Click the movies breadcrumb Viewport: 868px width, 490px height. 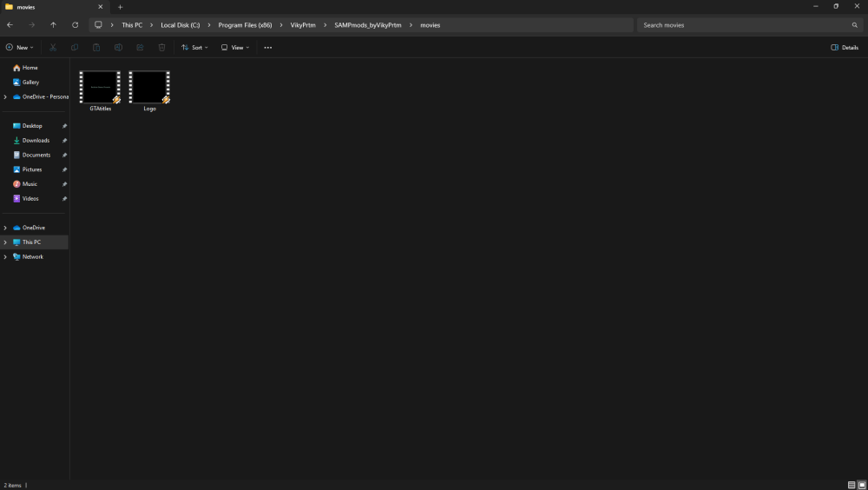tap(431, 25)
